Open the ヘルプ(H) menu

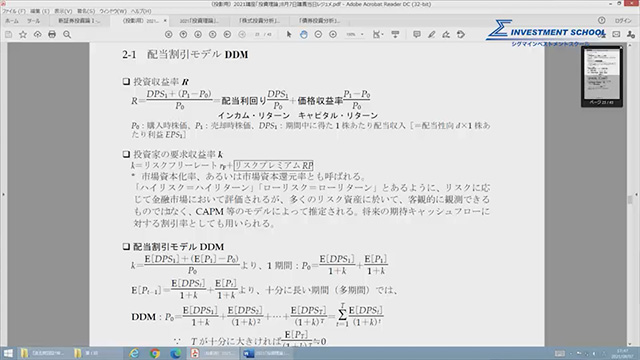(x=141, y=11)
